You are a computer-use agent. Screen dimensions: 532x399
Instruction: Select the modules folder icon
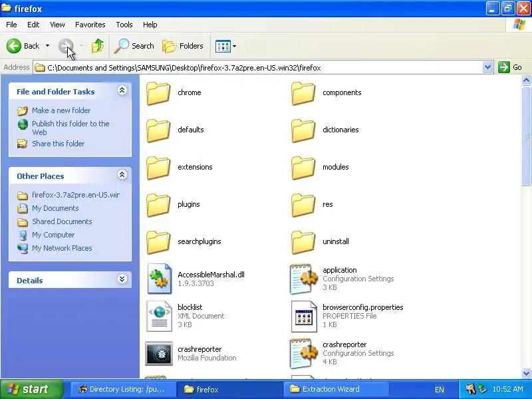click(303, 168)
